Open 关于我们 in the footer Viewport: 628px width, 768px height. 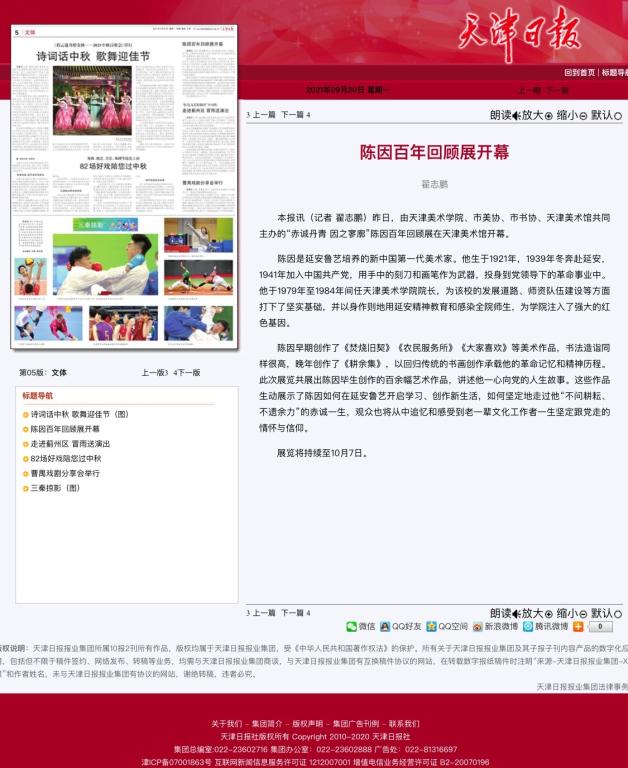pos(227,723)
